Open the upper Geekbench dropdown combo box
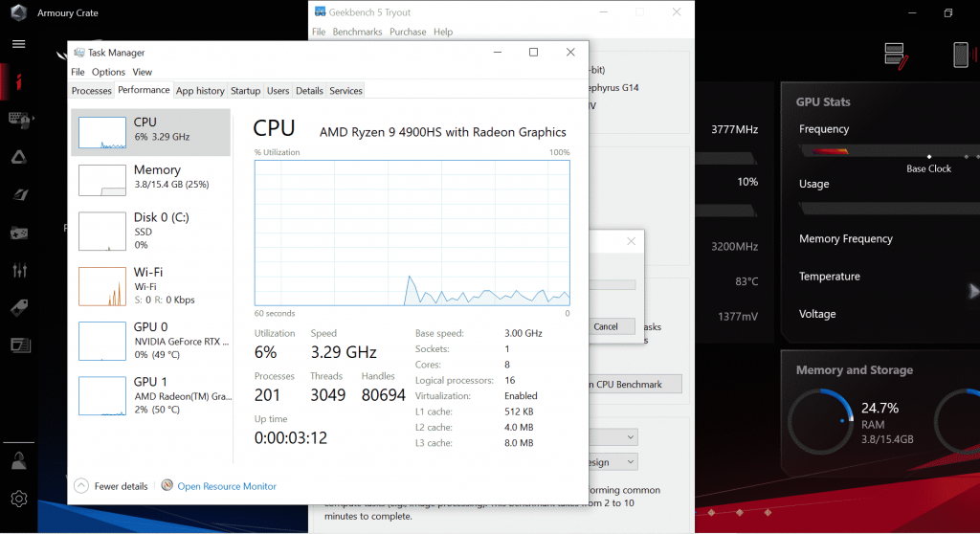The image size is (980, 534). point(612,436)
